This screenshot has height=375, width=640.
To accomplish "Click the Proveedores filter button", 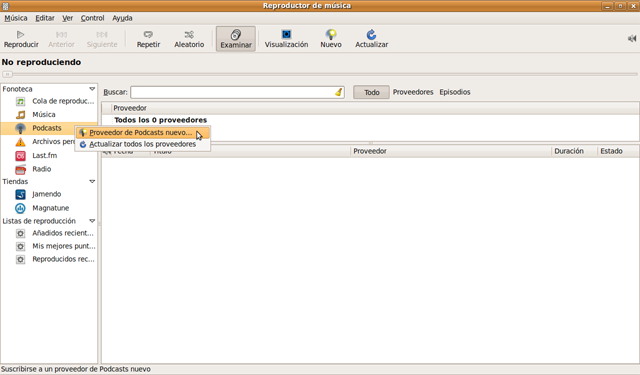I will coord(413,92).
